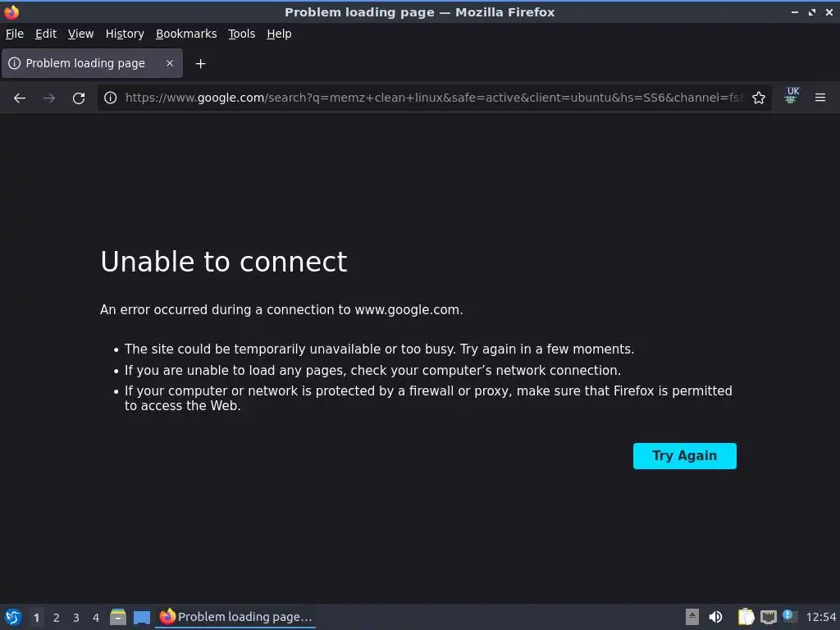Click the Firefox logo in title bar
The image size is (840, 630).
click(x=11, y=11)
